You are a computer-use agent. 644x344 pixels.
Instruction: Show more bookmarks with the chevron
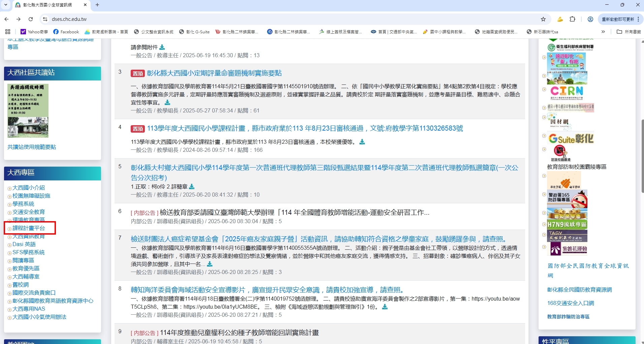[x=603, y=32]
